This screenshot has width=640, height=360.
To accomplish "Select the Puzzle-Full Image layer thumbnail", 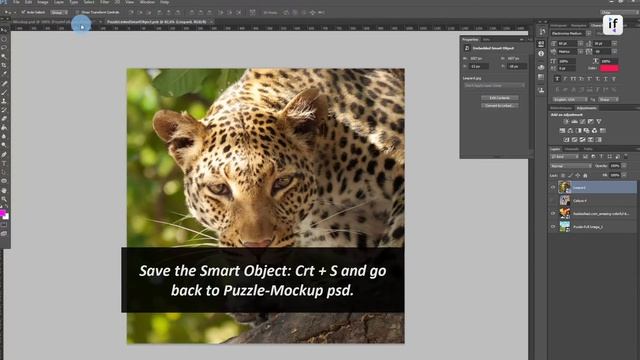I will (x=564, y=227).
